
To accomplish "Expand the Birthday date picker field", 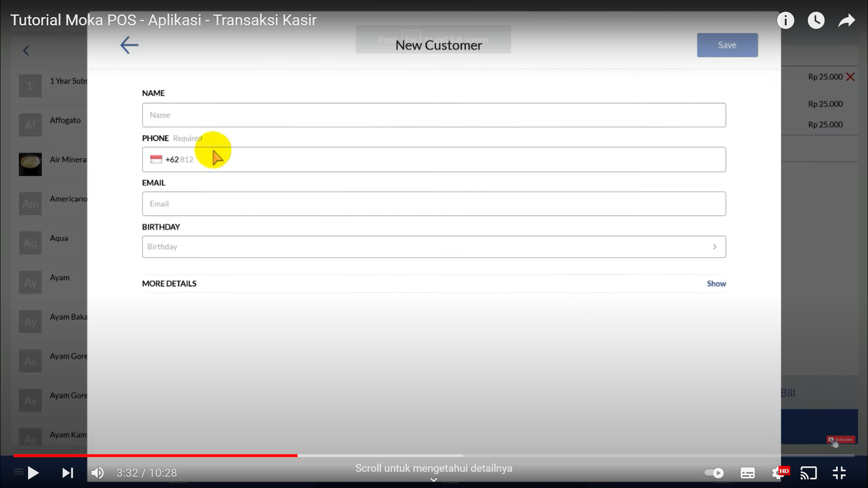I will 714,247.
